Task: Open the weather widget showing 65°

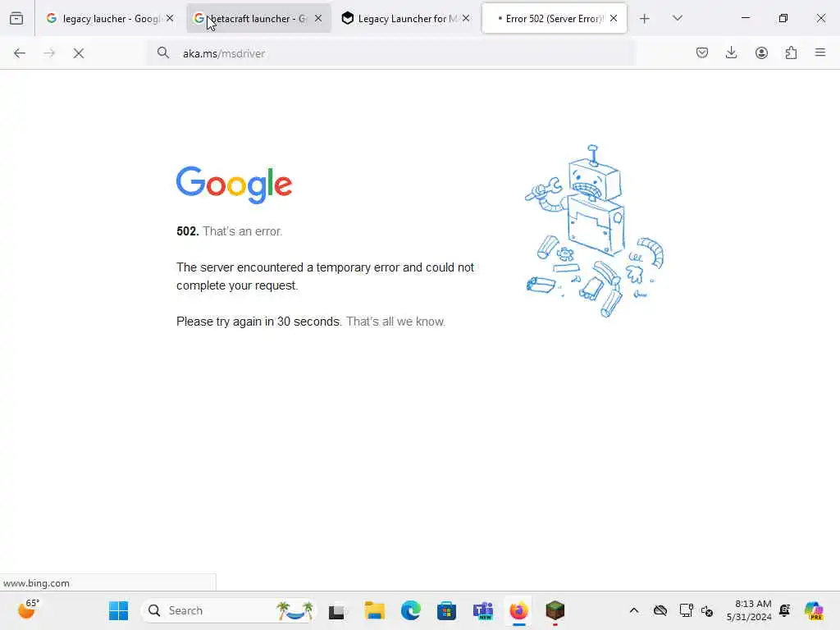Action: 28,609
